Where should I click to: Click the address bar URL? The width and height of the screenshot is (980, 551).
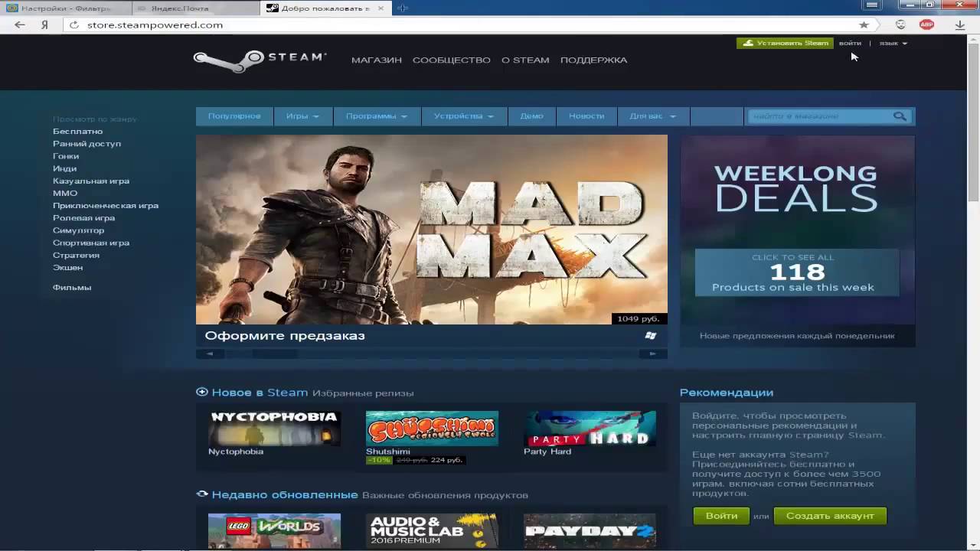pos(155,24)
